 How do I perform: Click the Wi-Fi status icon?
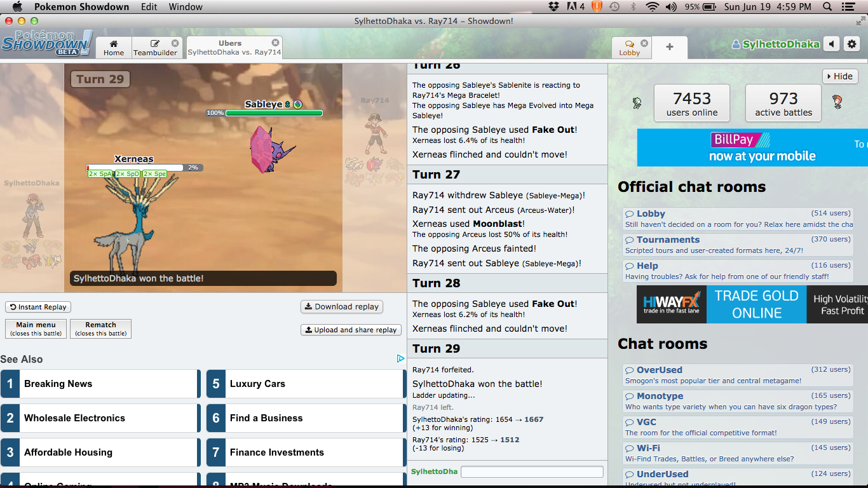(x=652, y=7)
